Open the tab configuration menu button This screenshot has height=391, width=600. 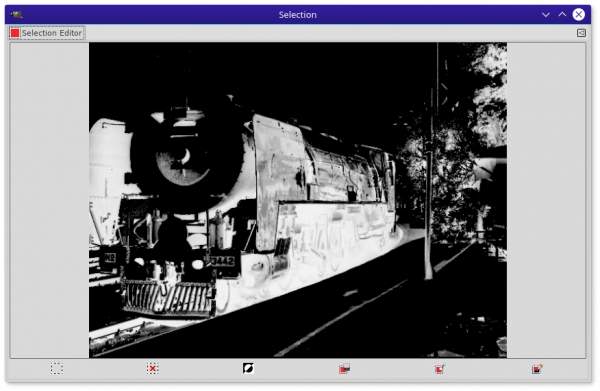point(581,33)
